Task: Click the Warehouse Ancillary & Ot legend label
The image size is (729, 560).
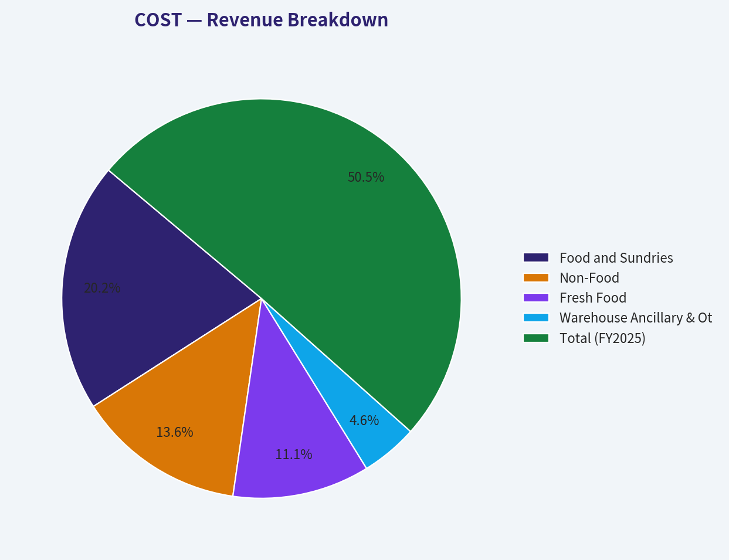Action: coord(636,318)
